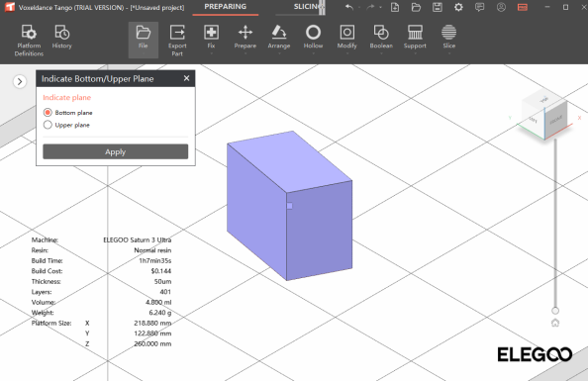
Task: Expand the Modify dropdown arrow
Action: click(x=346, y=52)
